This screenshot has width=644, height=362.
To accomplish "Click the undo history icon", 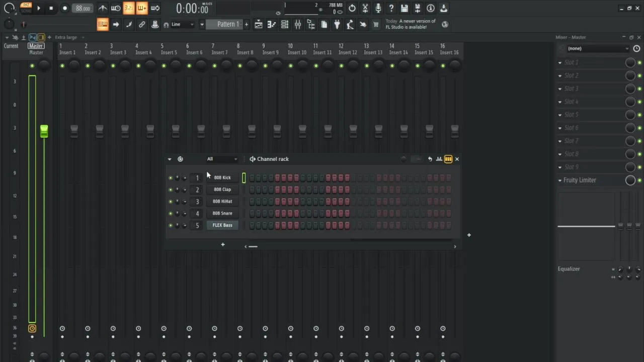I will tap(352, 8).
